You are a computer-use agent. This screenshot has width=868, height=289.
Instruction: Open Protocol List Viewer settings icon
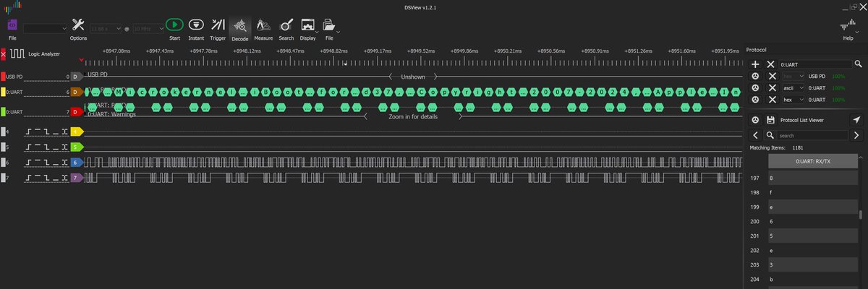[x=755, y=120]
